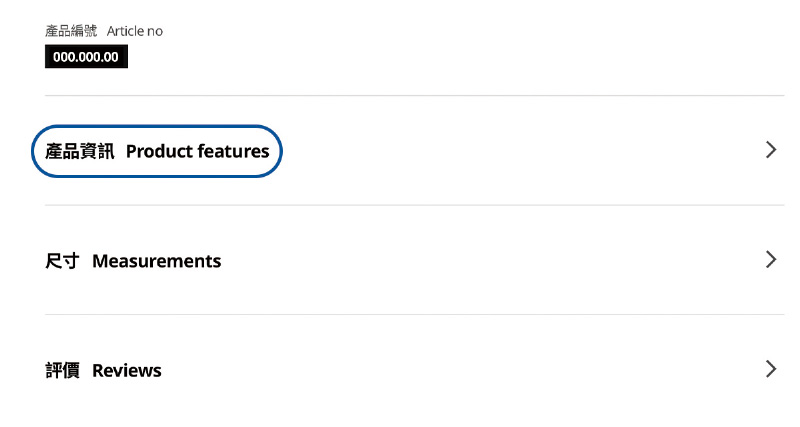
Task: Click the 產品資訊 Chinese heading text
Action: tap(80, 152)
